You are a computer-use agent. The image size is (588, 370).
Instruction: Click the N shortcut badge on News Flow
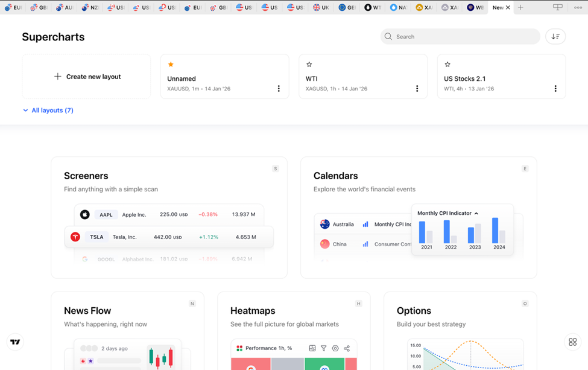tap(192, 304)
